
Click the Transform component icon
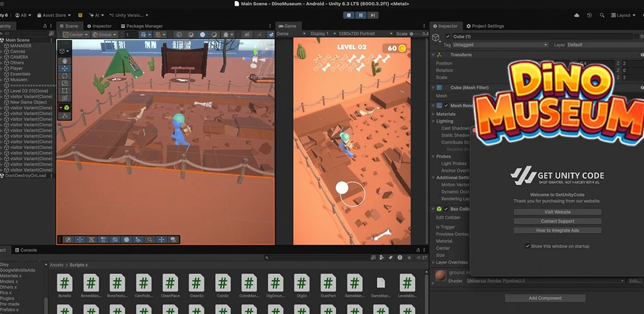click(439, 55)
